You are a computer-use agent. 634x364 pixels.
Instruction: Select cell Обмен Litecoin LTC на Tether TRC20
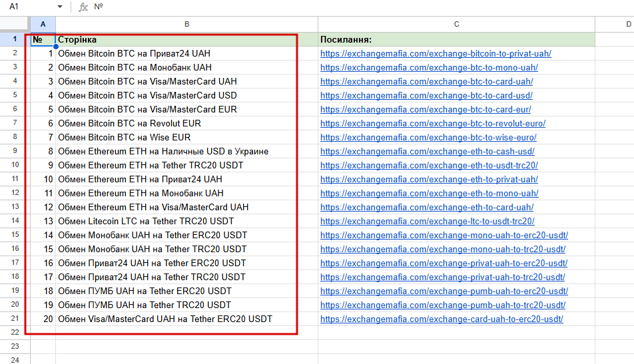click(186, 222)
